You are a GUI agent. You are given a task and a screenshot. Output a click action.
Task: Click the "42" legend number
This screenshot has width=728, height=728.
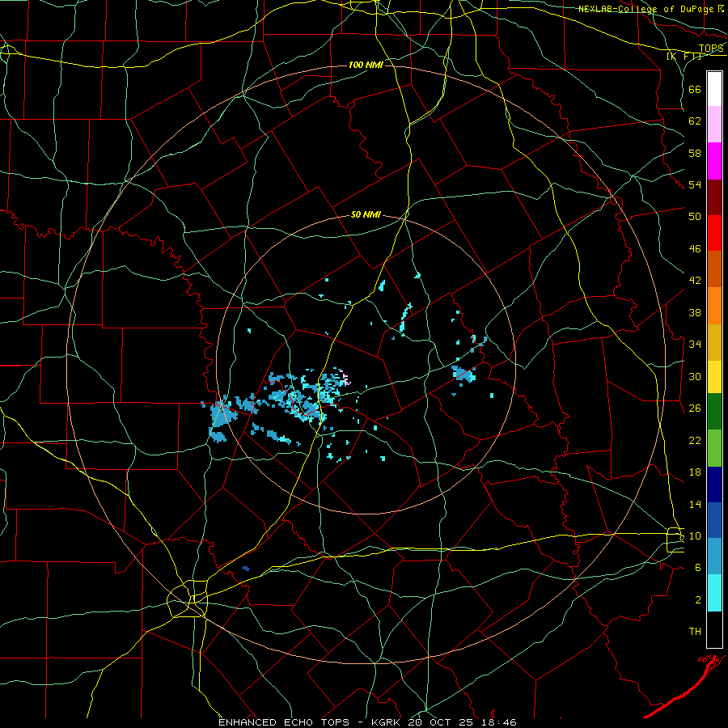[x=695, y=280]
